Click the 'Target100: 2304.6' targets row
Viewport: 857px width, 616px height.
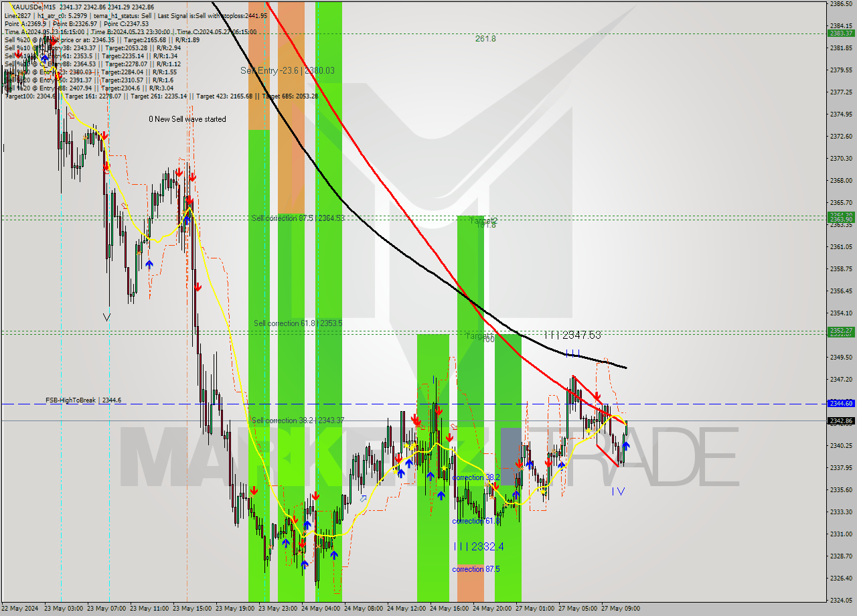click(x=161, y=96)
